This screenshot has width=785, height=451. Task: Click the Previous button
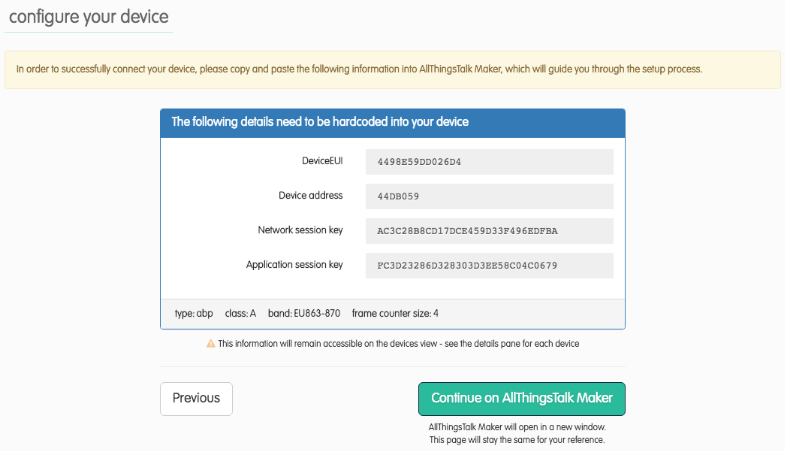196,398
